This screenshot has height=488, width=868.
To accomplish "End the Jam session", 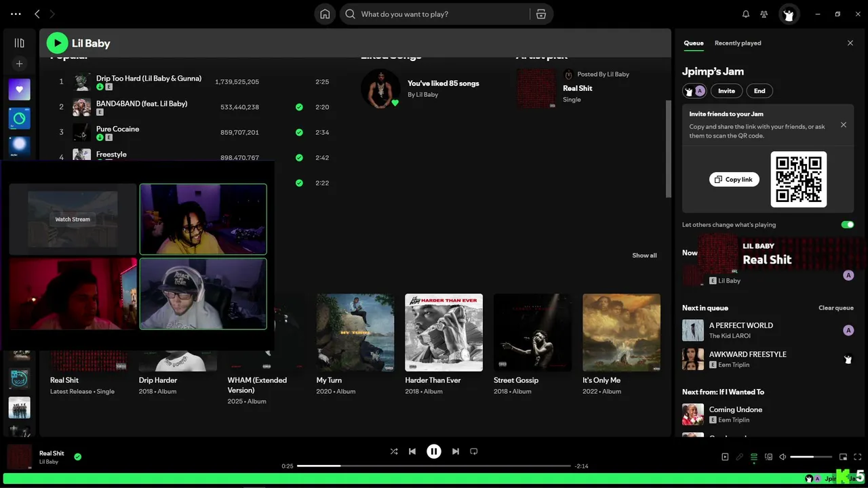I will pos(759,91).
